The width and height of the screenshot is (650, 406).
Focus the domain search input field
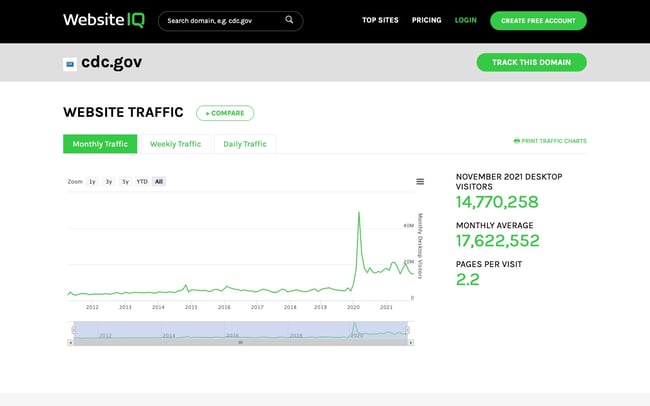220,20
